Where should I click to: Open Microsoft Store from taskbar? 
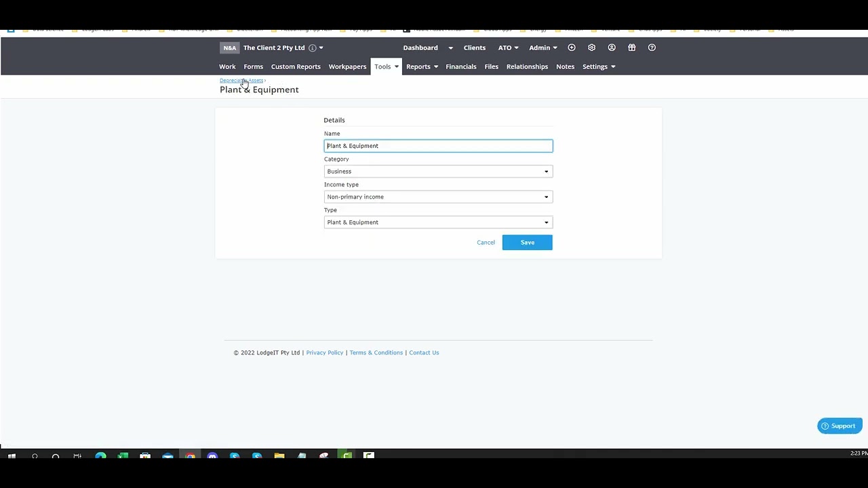(x=145, y=456)
